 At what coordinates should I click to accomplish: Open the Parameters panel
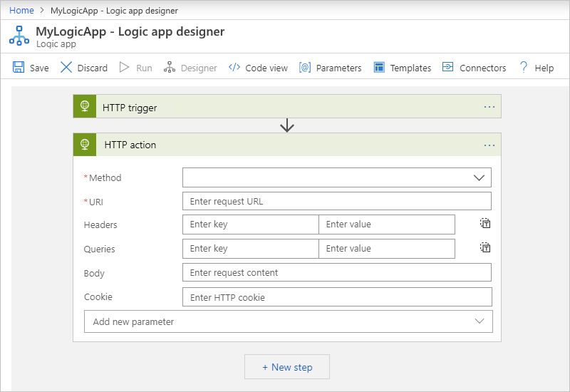tap(330, 68)
